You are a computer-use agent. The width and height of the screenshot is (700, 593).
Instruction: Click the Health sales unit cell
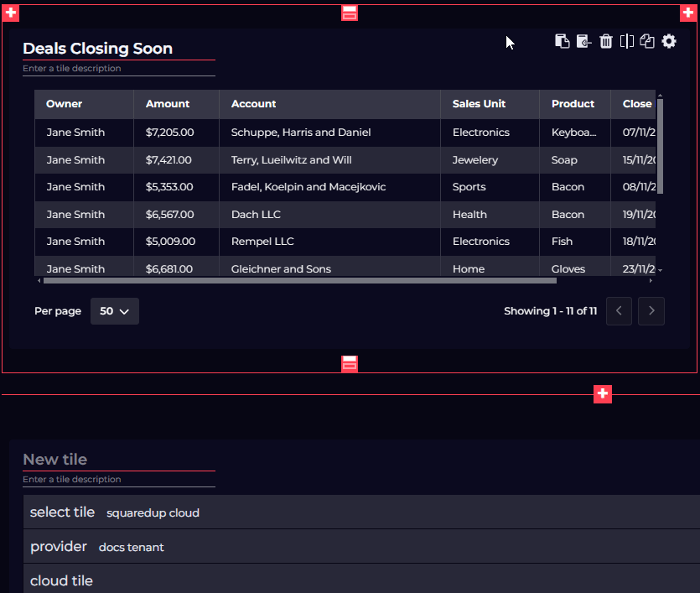(490, 215)
